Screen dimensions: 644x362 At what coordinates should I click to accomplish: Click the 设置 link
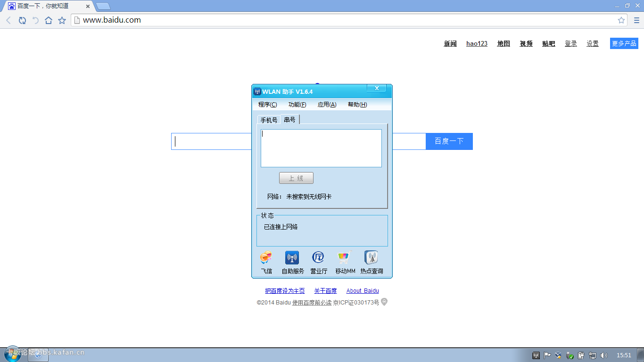tap(593, 43)
